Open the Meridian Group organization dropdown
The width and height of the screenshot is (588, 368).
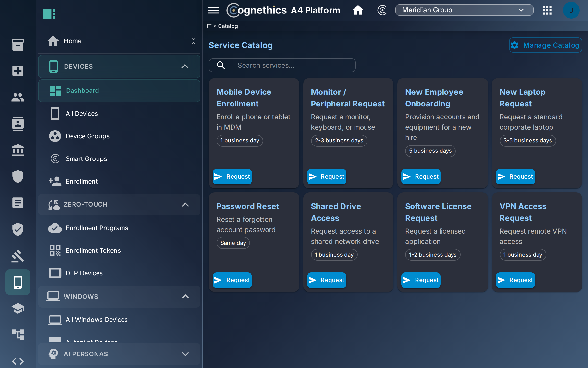[464, 10]
